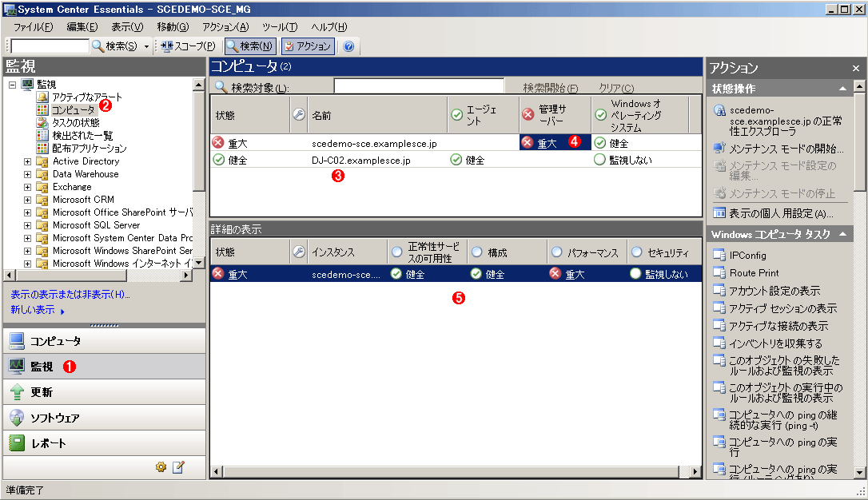868x500 pixels.
Task: Click the 重大 performance status in detail row
Action: (x=587, y=274)
